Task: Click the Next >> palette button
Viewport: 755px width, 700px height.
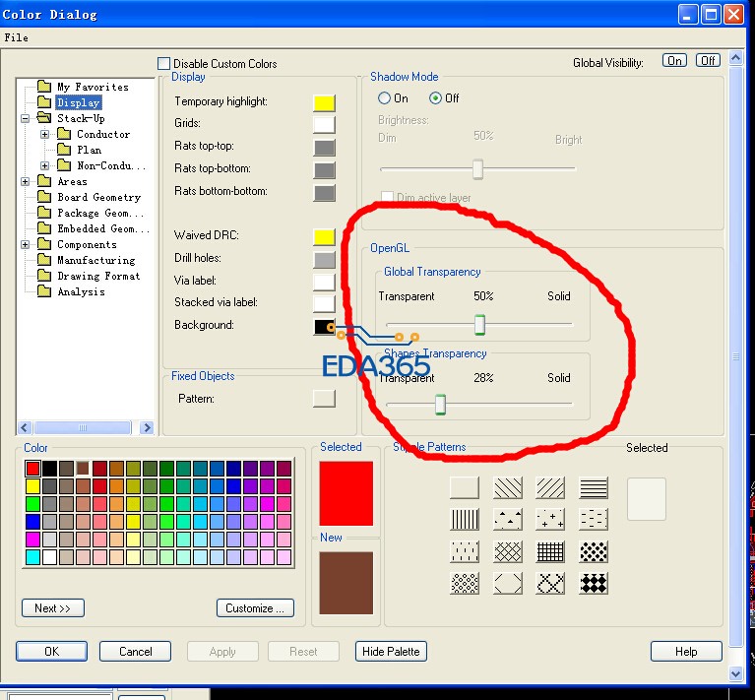Action: pyautogui.click(x=53, y=608)
